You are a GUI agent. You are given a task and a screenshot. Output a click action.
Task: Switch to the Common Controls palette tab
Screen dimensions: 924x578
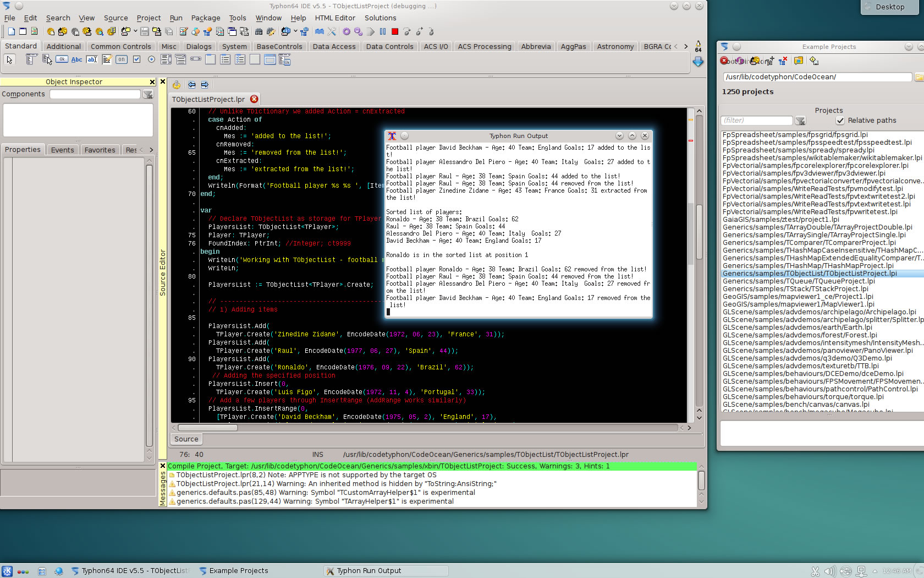(120, 46)
